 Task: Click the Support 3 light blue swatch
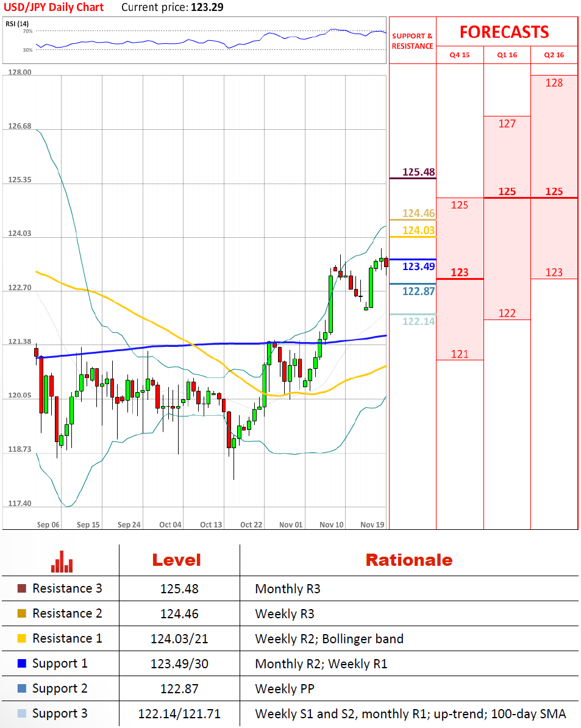22,713
